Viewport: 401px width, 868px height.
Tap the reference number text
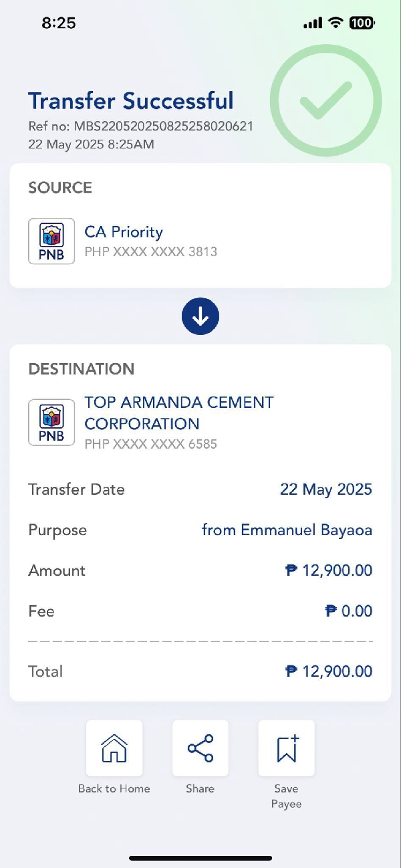141,126
